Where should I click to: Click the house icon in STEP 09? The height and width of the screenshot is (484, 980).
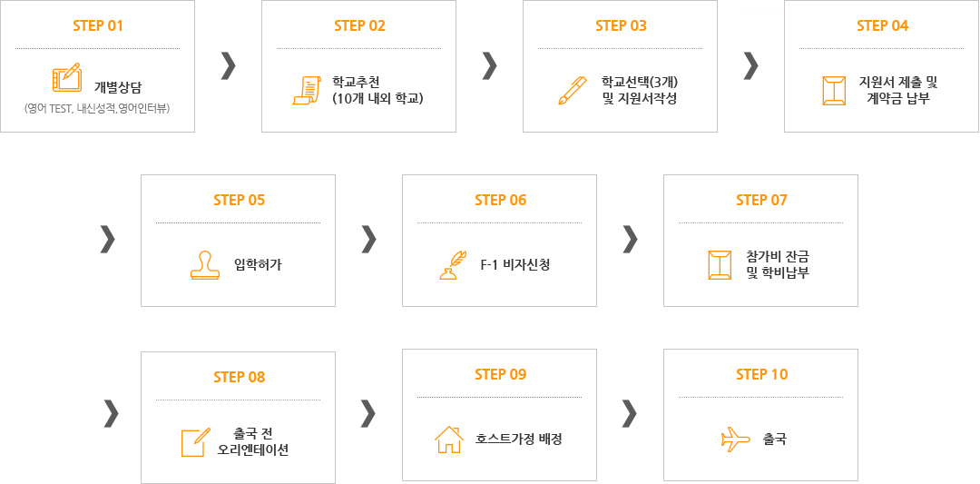(x=449, y=439)
